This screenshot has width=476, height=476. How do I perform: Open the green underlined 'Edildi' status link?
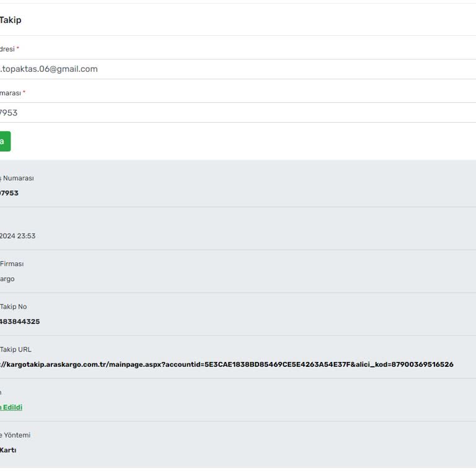coord(11,407)
